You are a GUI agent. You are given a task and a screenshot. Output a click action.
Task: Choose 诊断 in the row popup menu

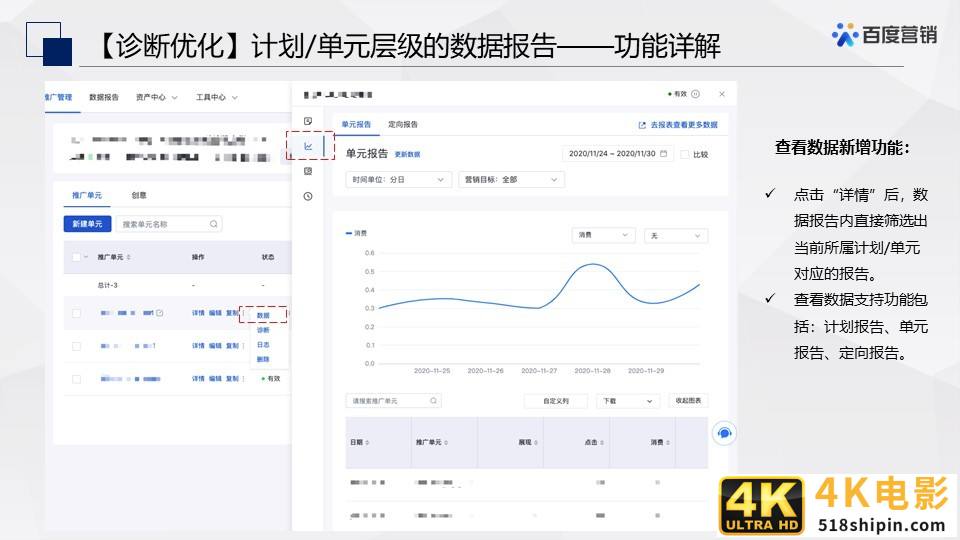point(263,330)
